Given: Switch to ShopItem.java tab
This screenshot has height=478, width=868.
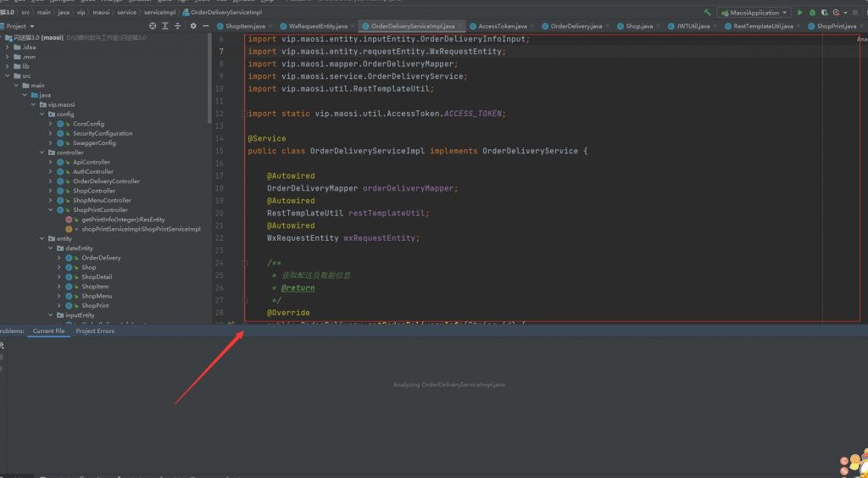Looking at the screenshot, I should coord(245,26).
